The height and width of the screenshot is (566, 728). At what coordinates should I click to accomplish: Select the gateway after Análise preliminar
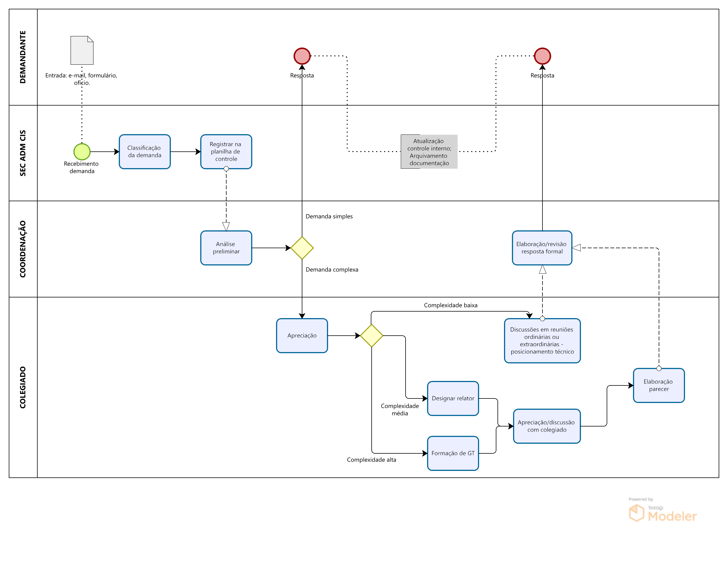coord(302,248)
